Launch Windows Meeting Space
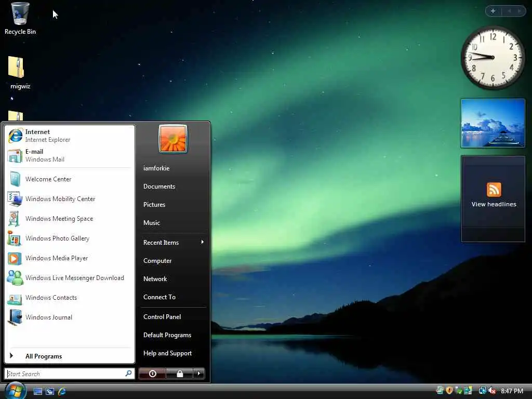Image resolution: width=532 pixels, height=399 pixels. click(70, 219)
